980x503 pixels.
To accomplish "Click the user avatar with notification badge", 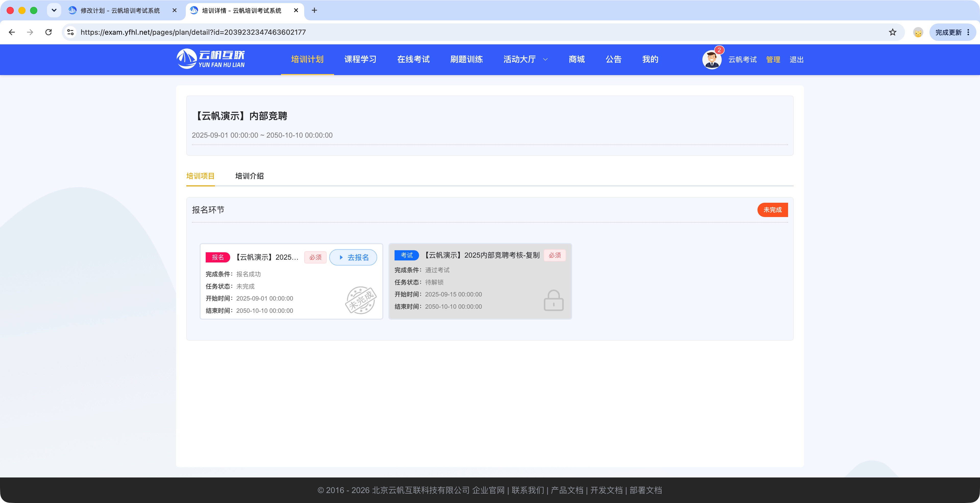I will (712, 59).
